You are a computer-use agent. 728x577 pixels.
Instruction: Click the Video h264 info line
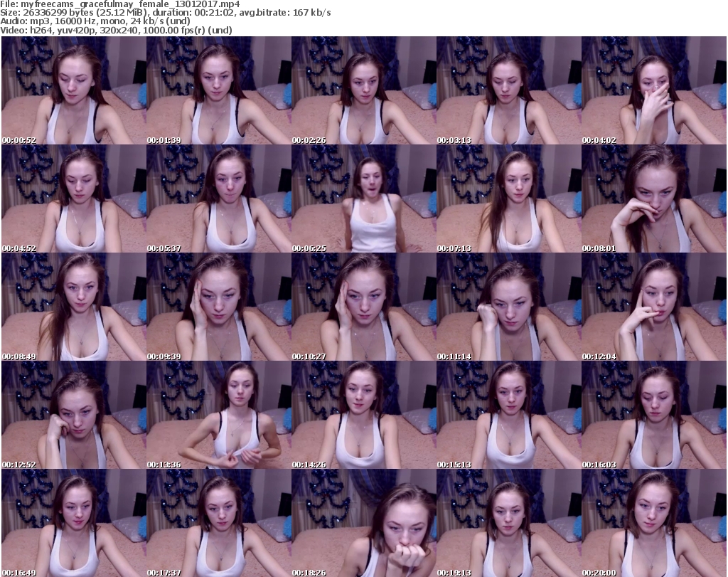(116, 30)
